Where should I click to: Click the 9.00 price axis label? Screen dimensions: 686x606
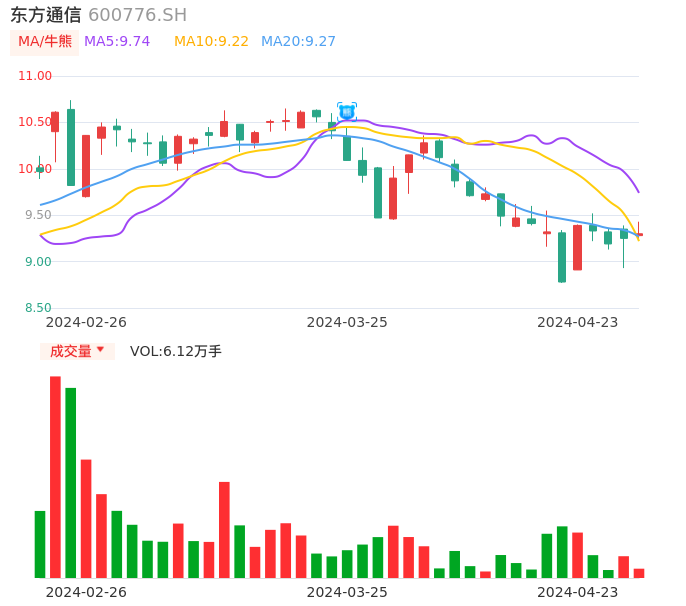(38, 262)
